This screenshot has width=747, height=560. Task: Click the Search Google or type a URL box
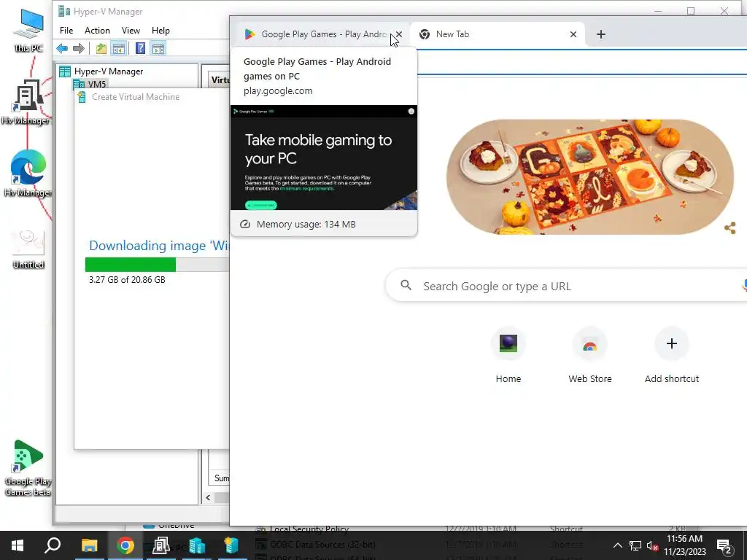566,286
